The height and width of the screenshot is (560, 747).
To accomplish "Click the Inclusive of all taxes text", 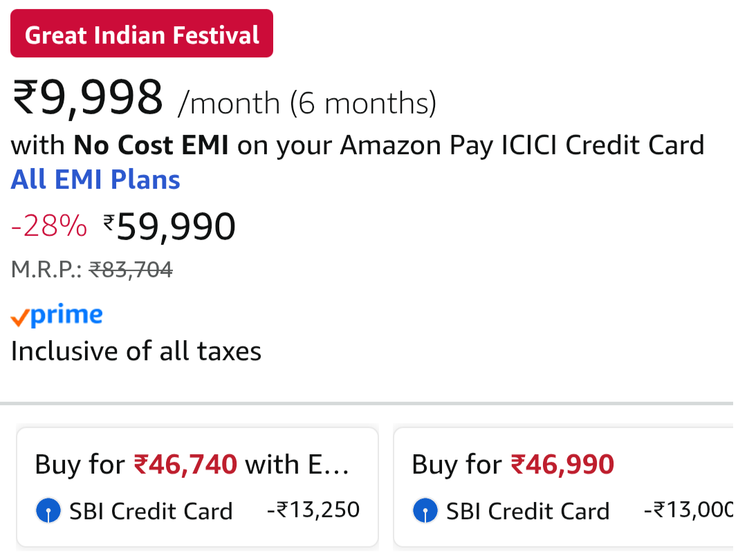I will tap(136, 351).
